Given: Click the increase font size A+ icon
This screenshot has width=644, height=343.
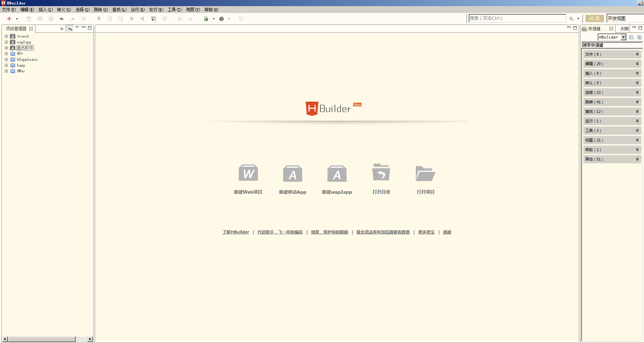Looking at the screenshot, I should (x=180, y=19).
